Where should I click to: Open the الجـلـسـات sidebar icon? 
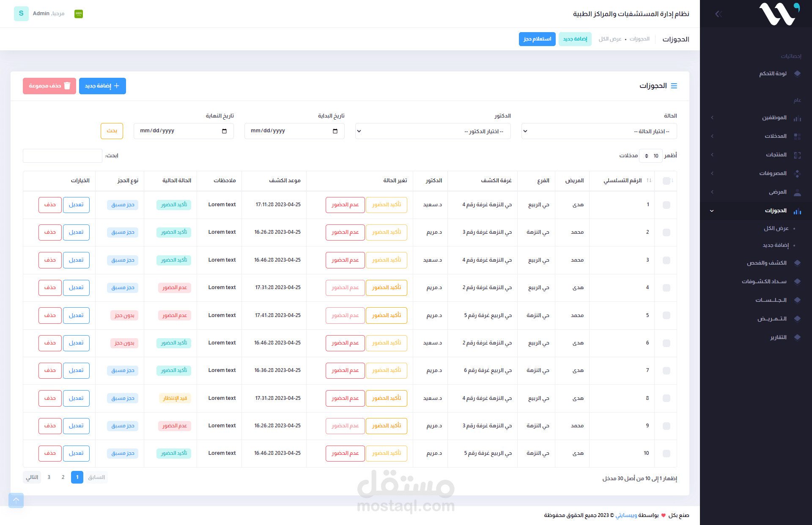coord(798,300)
